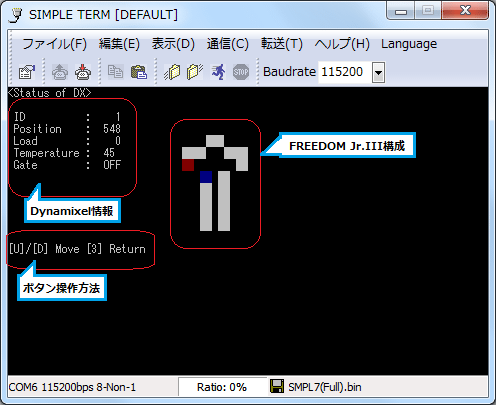Click the send file folder icon
Screen dimensions: 496x405
(172, 72)
